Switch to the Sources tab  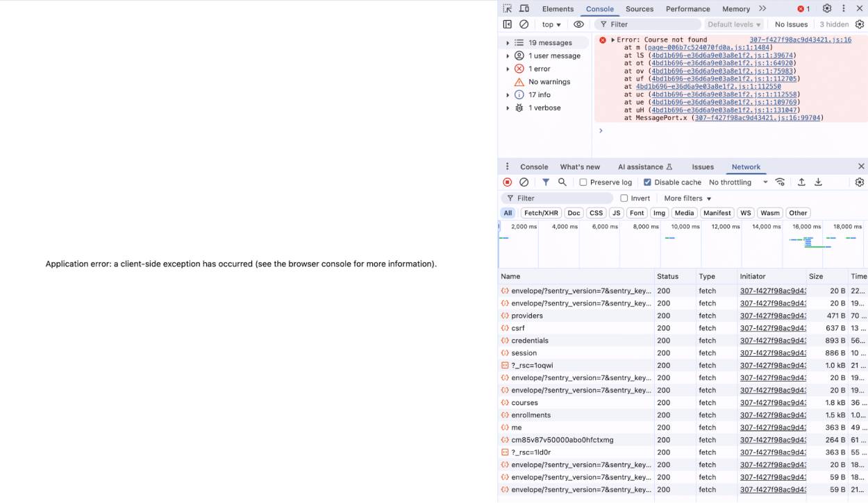tap(639, 8)
